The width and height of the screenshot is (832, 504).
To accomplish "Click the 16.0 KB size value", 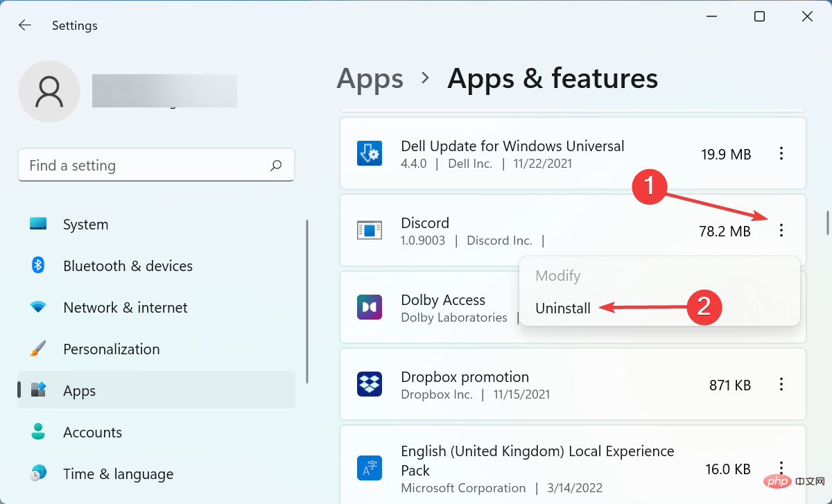I will [728, 469].
